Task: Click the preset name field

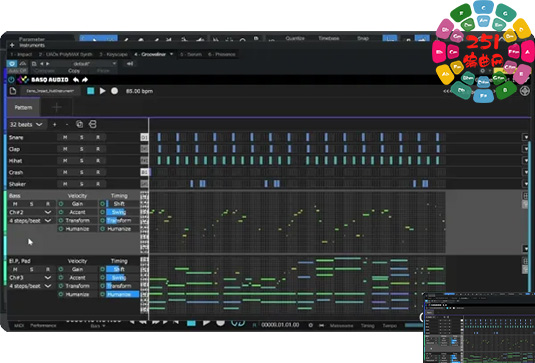Action: point(50,91)
